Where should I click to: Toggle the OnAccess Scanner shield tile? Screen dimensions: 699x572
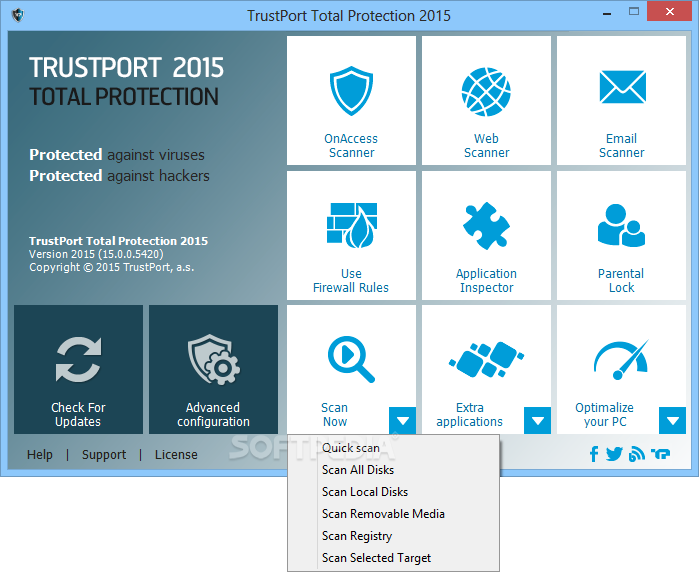click(x=351, y=101)
